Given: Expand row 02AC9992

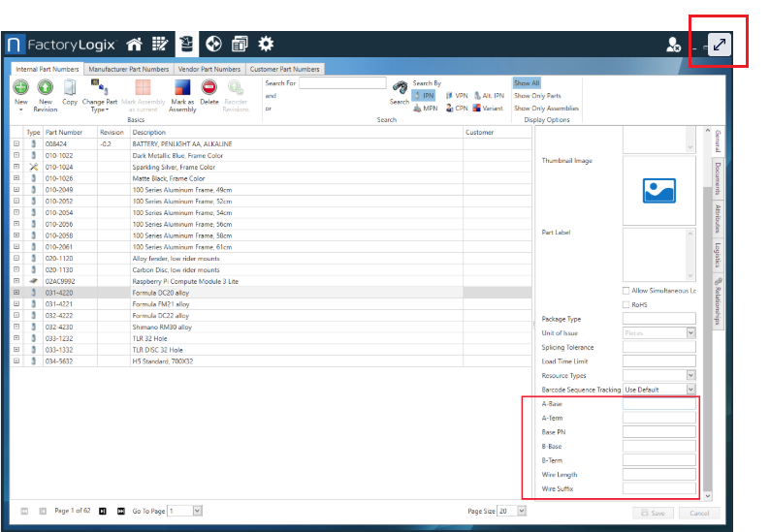Looking at the screenshot, I should [x=16, y=281].
